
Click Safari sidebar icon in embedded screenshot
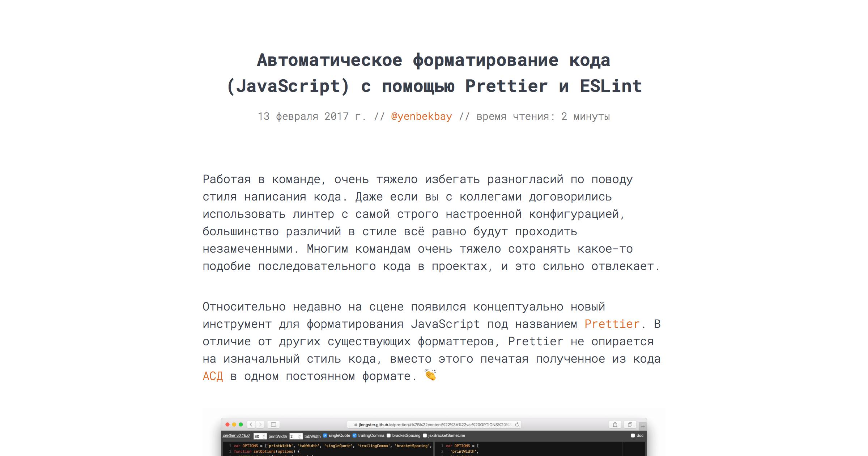tap(274, 425)
